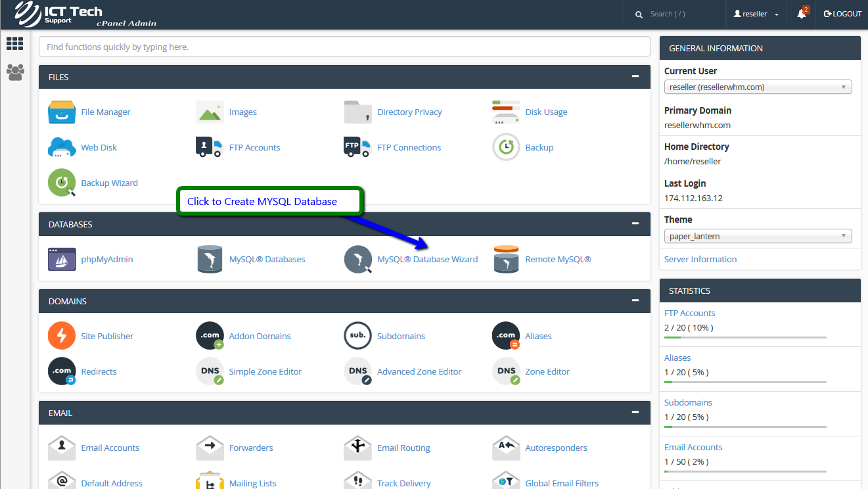Expand the reseller account menu
This screenshot has height=489, width=868.
point(756,14)
